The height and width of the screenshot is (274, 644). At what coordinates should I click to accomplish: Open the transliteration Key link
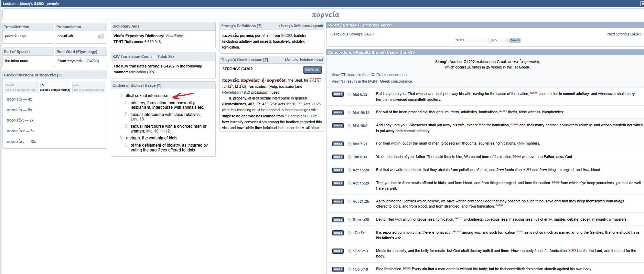click(22, 36)
